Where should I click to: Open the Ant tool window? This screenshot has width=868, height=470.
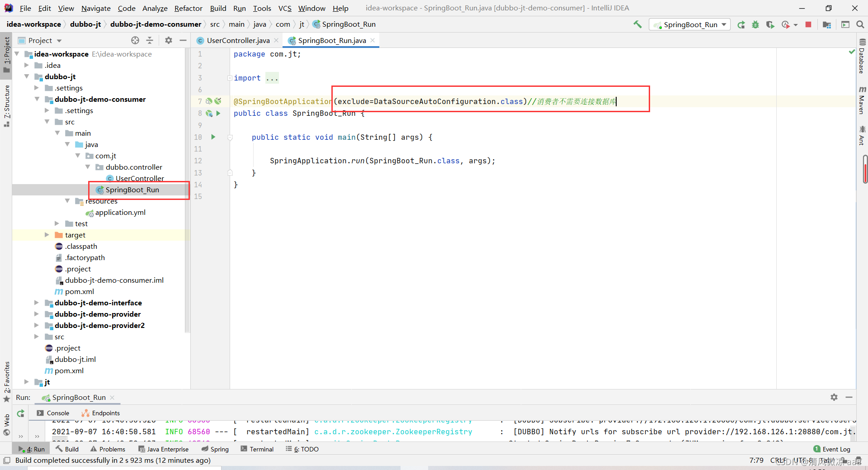(x=862, y=135)
